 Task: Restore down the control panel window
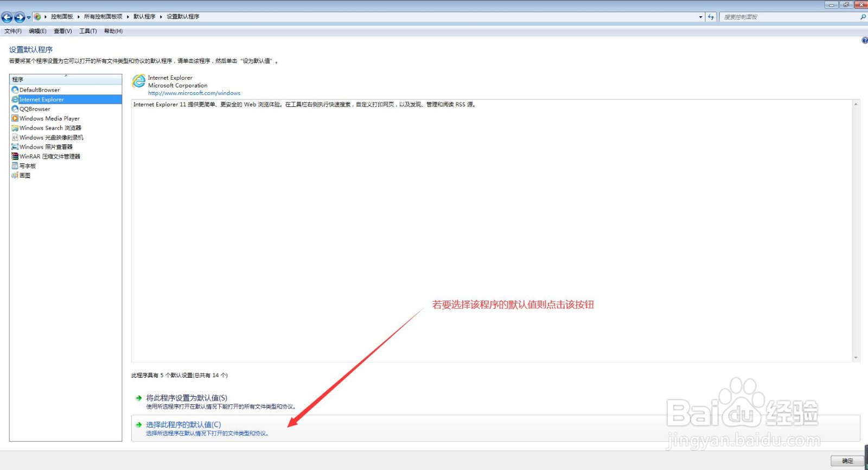(846, 4)
